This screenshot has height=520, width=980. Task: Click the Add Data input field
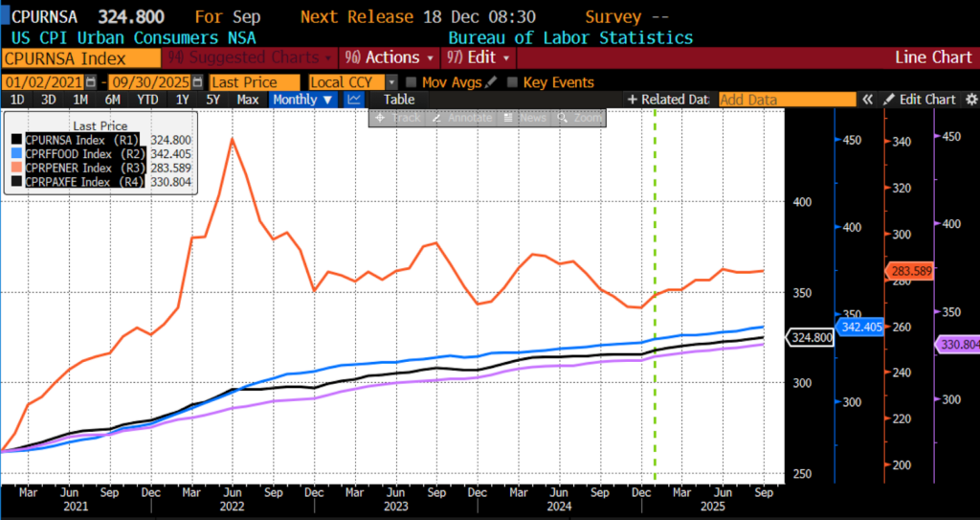[786, 100]
